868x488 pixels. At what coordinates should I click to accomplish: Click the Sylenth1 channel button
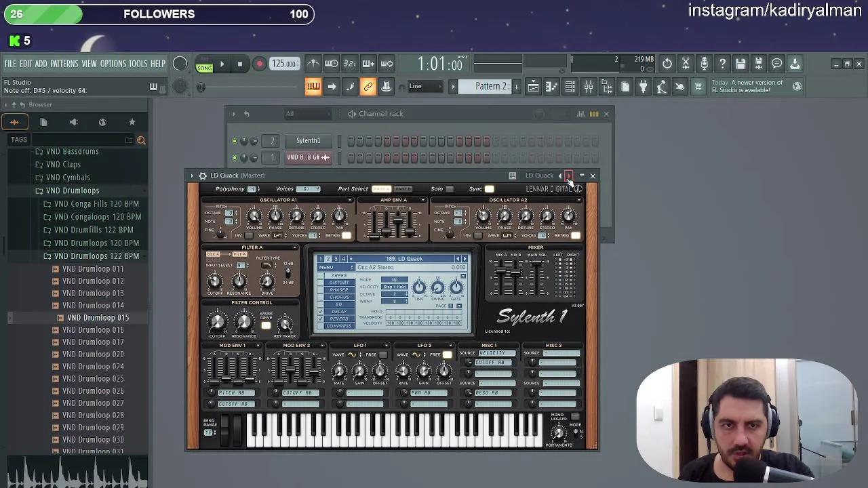[308, 140]
